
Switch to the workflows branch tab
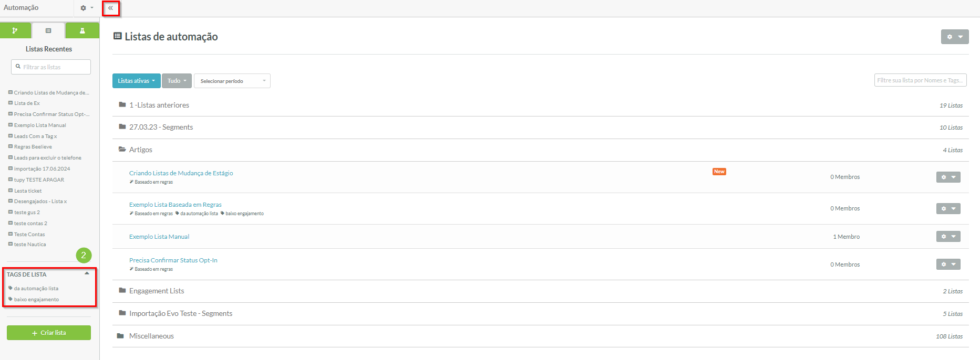click(15, 30)
